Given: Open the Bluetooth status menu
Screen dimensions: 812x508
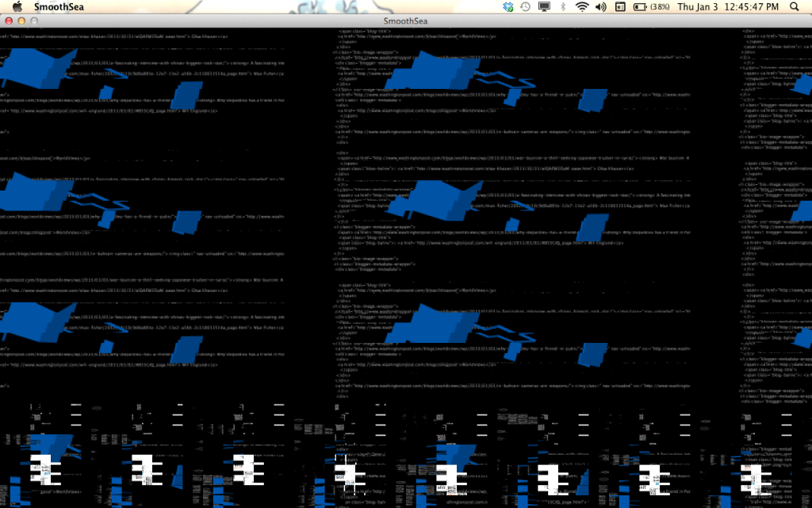Looking at the screenshot, I should 564,7.
